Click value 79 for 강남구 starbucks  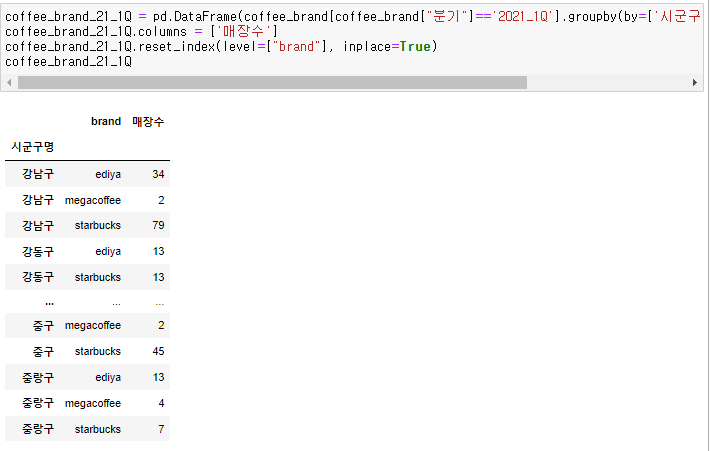(x=158, y=225)
